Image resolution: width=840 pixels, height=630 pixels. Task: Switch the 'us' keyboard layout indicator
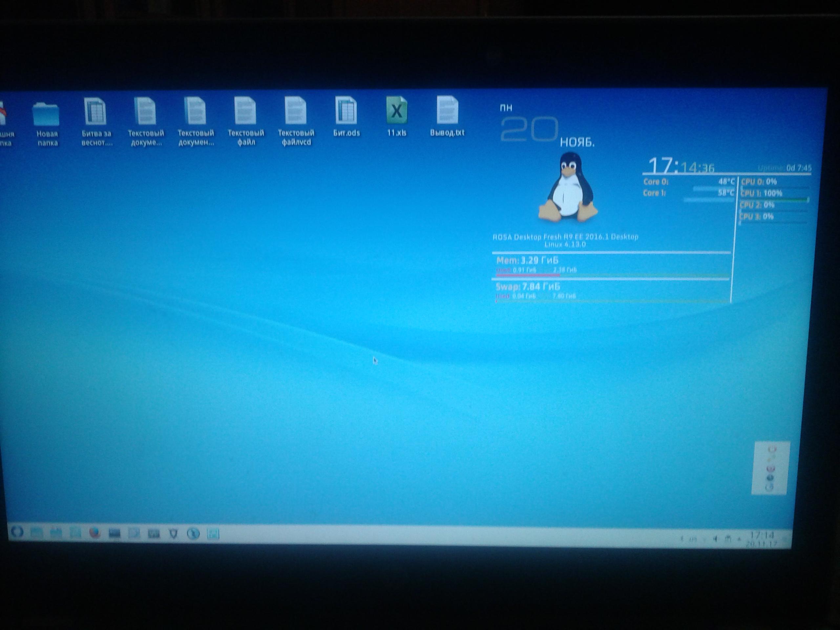[693, 538]
